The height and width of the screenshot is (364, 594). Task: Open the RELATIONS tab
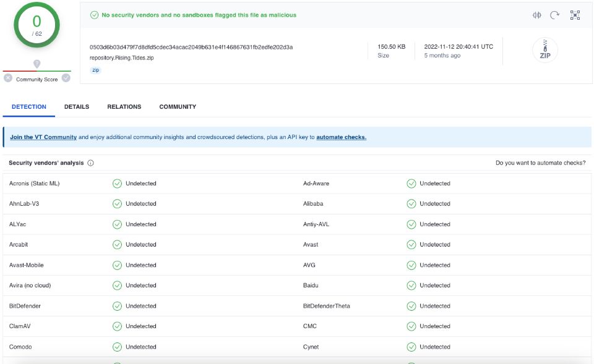(124, 107)
